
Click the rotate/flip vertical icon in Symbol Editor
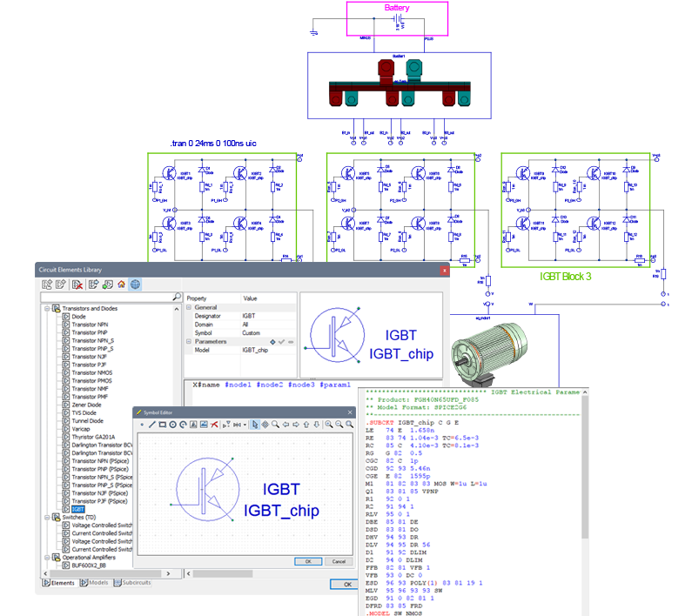(226, 425)
